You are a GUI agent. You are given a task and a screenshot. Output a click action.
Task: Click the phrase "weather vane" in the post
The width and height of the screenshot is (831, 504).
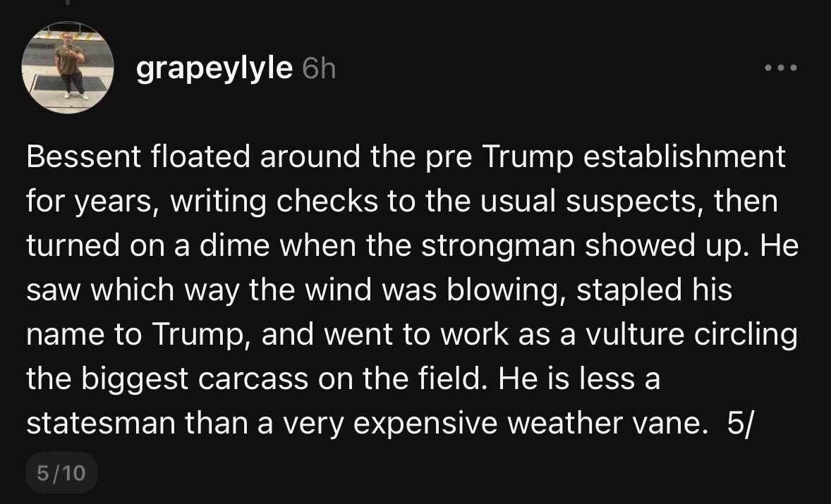pos(619,425)
